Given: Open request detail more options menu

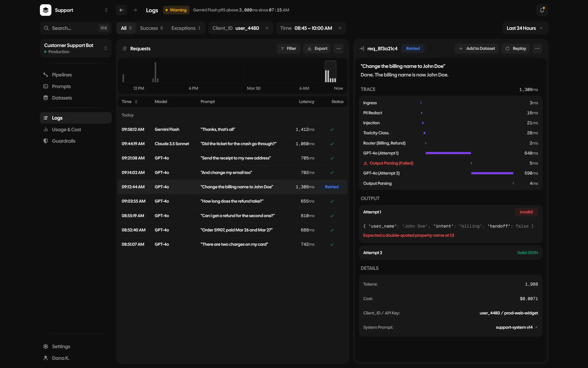Looking at the screenshot, I should pos(537,48).
